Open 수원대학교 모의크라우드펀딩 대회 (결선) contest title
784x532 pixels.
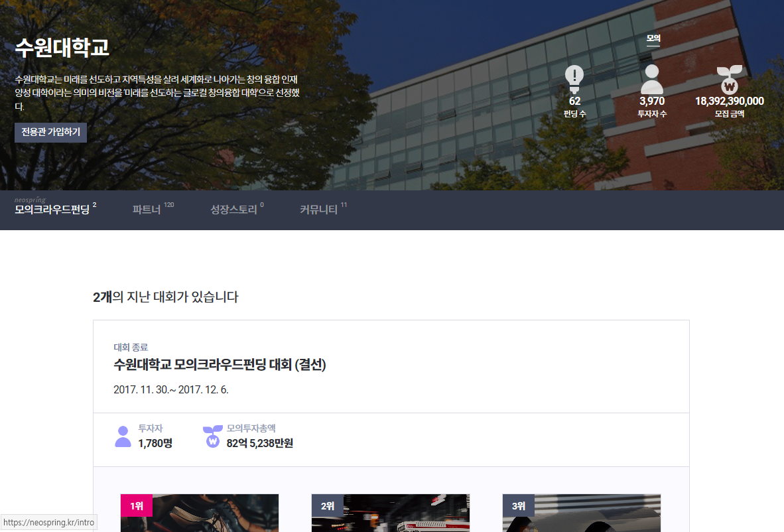click(x=220, y=365)
